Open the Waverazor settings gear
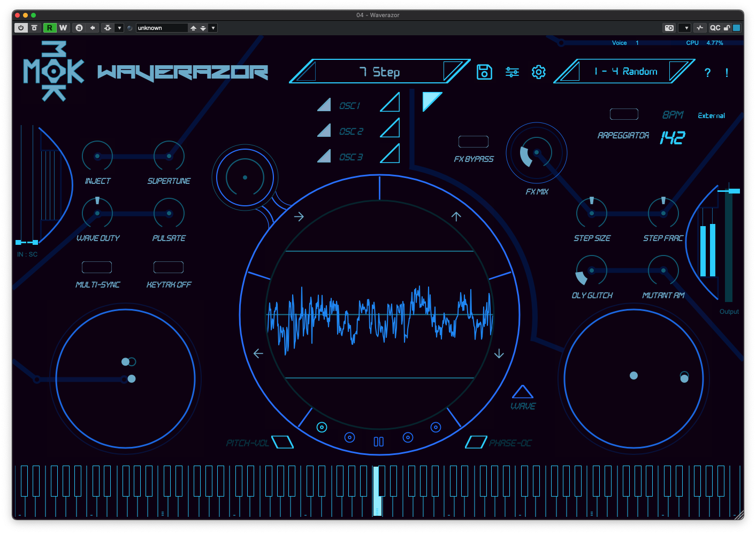Viewport: 756px width, 534px height. pos(539,72)
